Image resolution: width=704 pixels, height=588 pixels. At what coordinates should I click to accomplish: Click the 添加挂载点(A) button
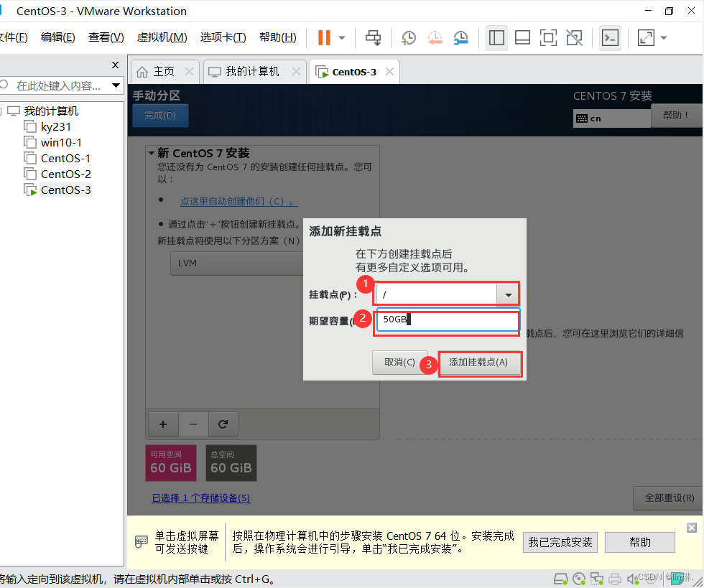click(x=478, y=363)
